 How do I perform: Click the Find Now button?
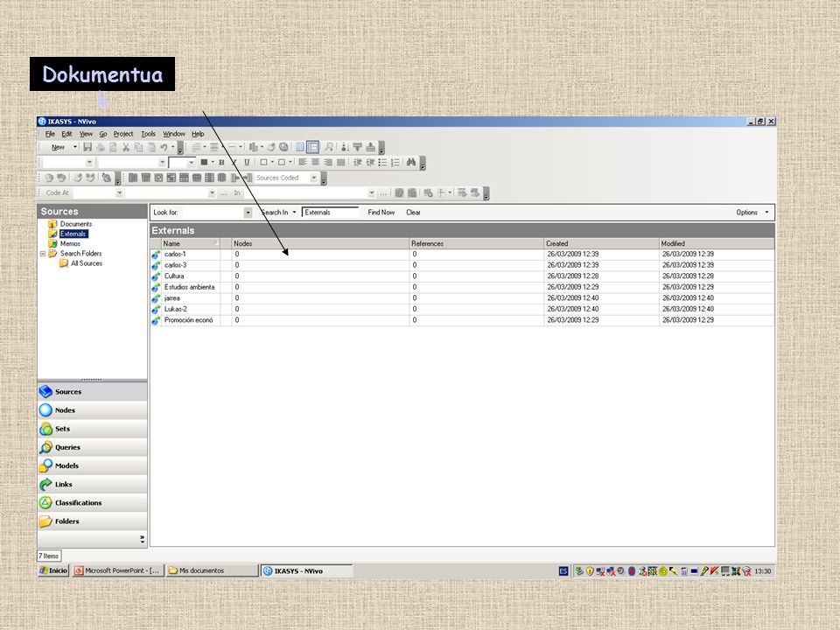[x=381, y=213]
